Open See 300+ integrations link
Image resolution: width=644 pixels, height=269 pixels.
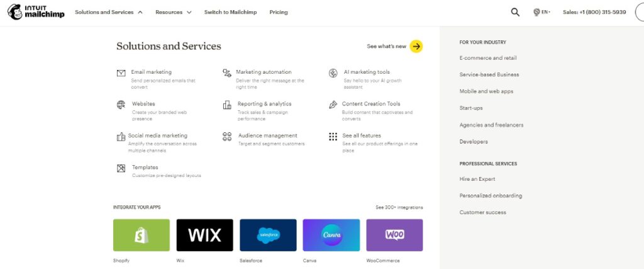tap(399, 207)
